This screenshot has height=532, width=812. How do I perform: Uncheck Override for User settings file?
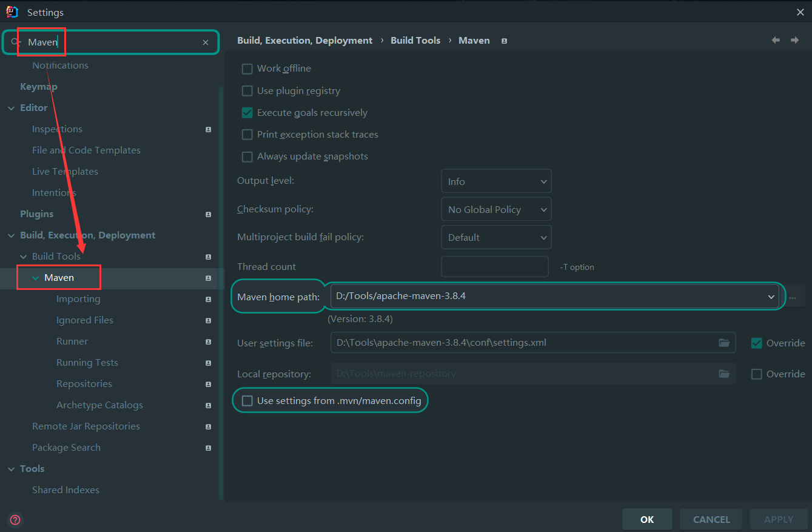(x=756, y=343)
